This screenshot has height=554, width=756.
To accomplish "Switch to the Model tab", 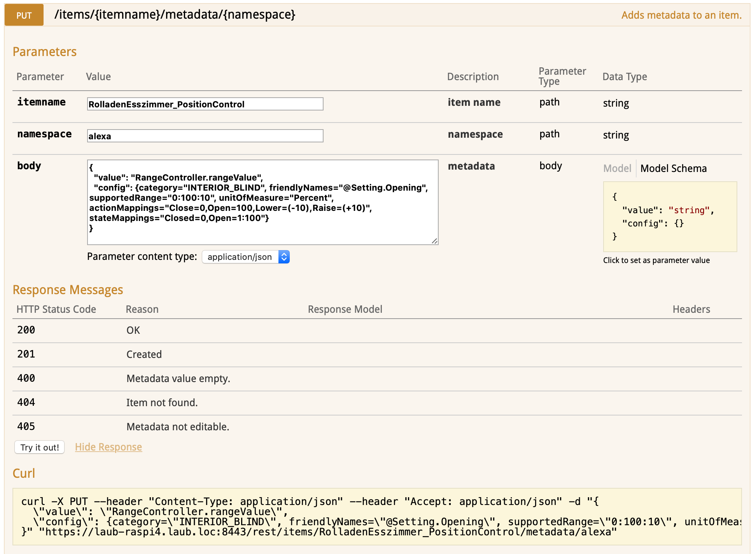I will [x=617, y=168].
